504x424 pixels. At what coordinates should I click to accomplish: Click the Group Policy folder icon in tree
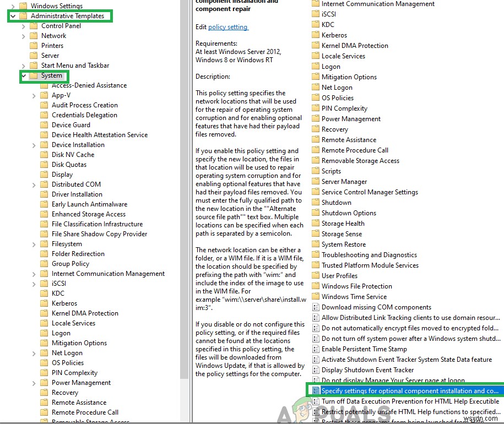point(44,264)
